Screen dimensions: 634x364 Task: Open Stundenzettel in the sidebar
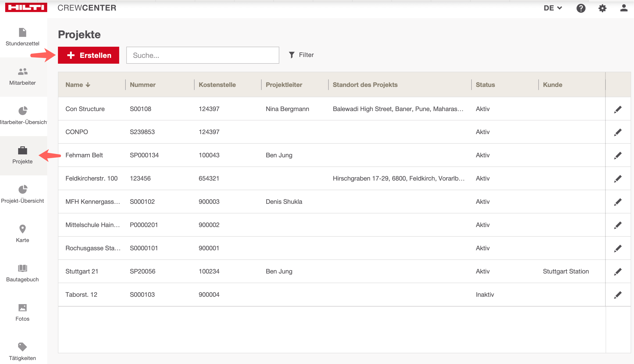(x=23, y=37)
